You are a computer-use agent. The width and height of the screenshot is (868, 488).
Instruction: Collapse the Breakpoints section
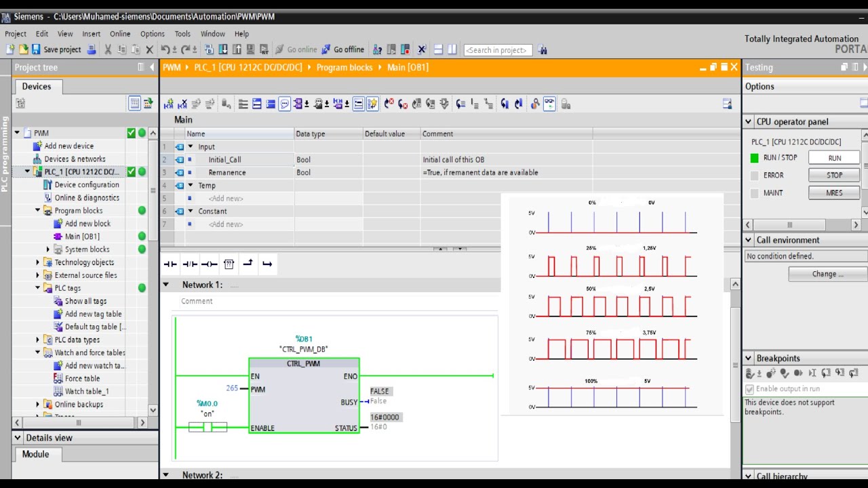tap(749, 358)
